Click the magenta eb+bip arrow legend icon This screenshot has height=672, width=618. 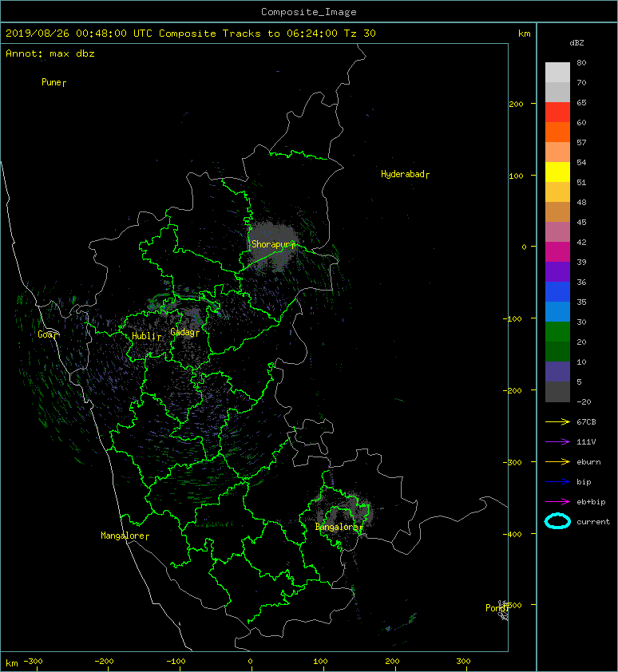point(557,501)
